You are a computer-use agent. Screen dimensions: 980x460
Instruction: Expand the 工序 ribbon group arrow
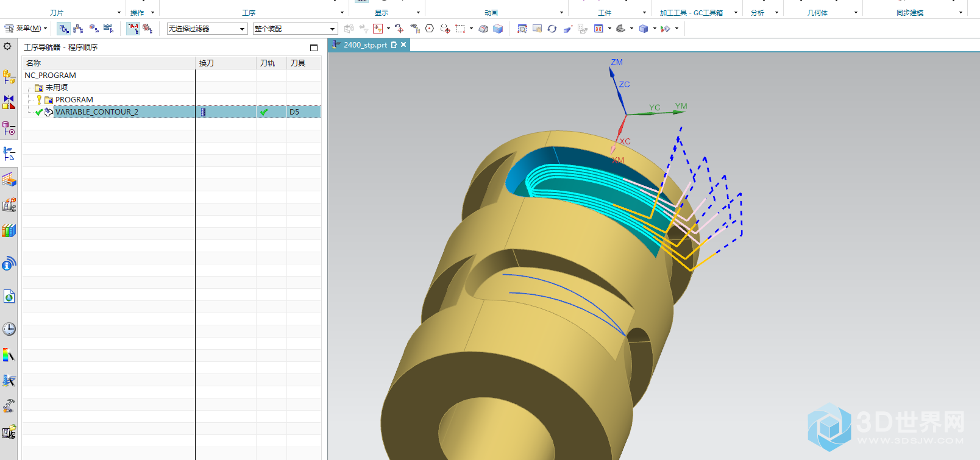click(341, 13)
